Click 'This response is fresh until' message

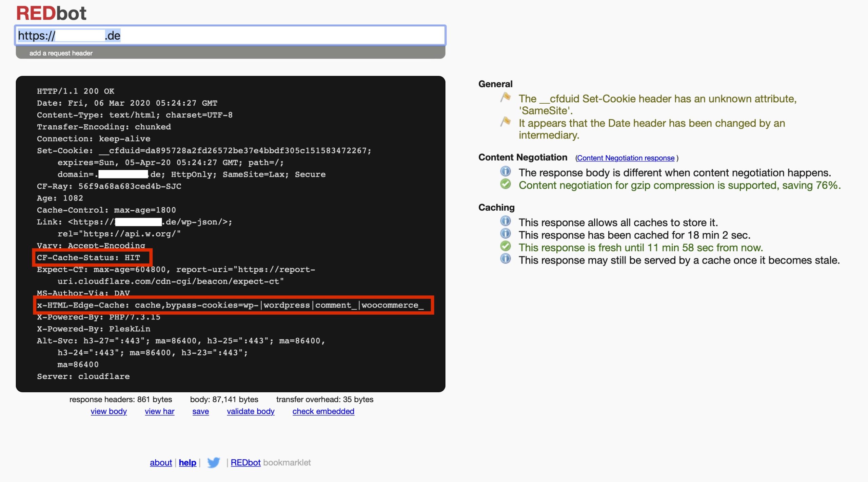click(x=640, y=248)
